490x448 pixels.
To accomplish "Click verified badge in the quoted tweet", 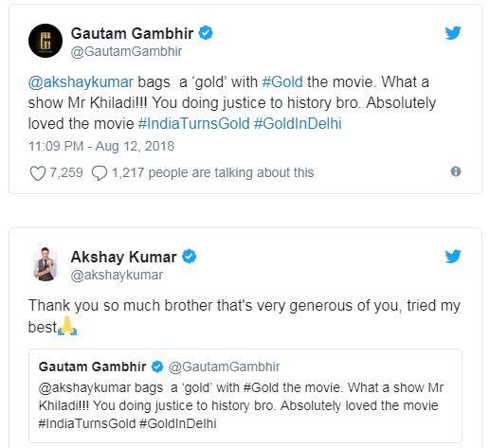I will point(157,367).
